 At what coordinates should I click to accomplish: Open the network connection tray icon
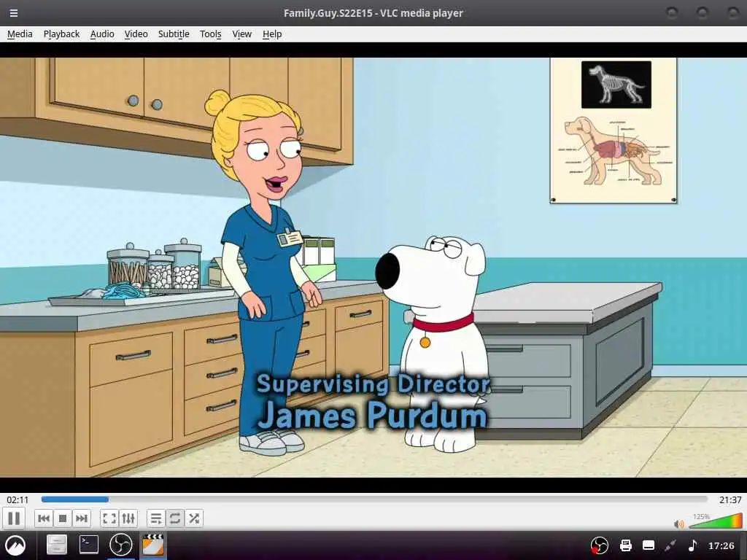pyautogui.click(x=671, y=545)
